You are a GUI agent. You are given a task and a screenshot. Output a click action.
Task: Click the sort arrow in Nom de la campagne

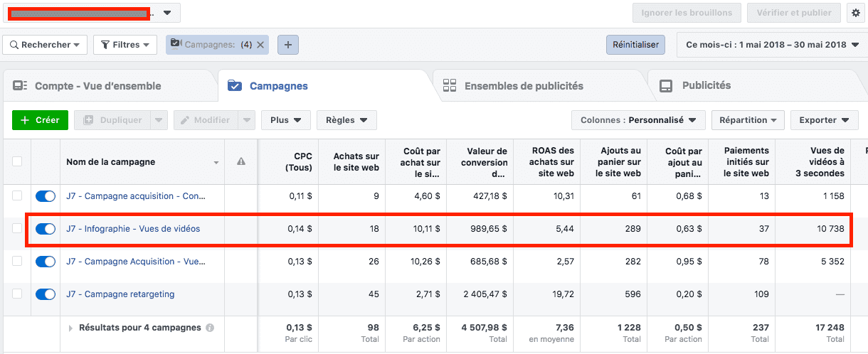pyautogui.click(x=216, y=163)
